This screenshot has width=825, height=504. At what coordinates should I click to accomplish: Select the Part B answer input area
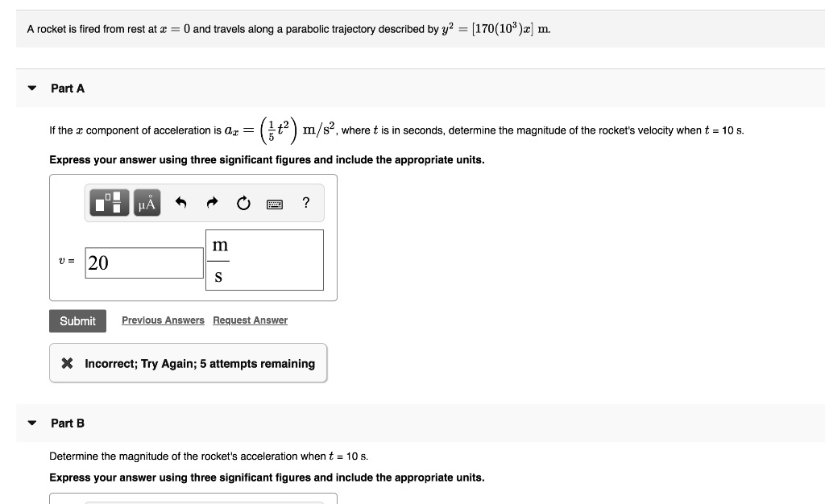193,500
